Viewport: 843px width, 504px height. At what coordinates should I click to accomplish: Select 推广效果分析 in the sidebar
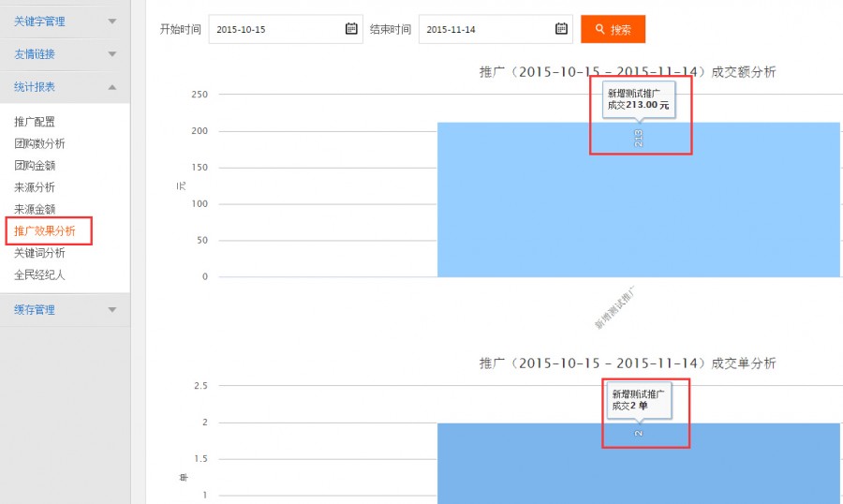[x=45, y=230]
